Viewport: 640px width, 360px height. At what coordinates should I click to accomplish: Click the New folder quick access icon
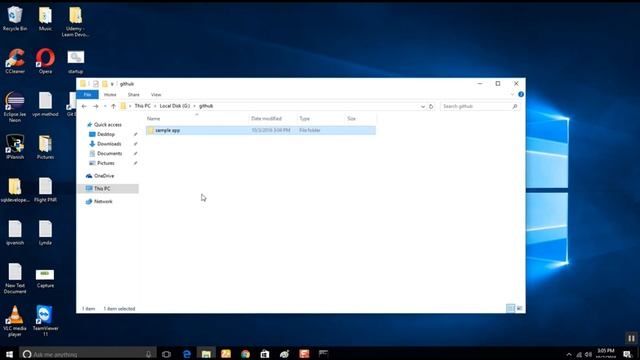click(x=105, y=84)
